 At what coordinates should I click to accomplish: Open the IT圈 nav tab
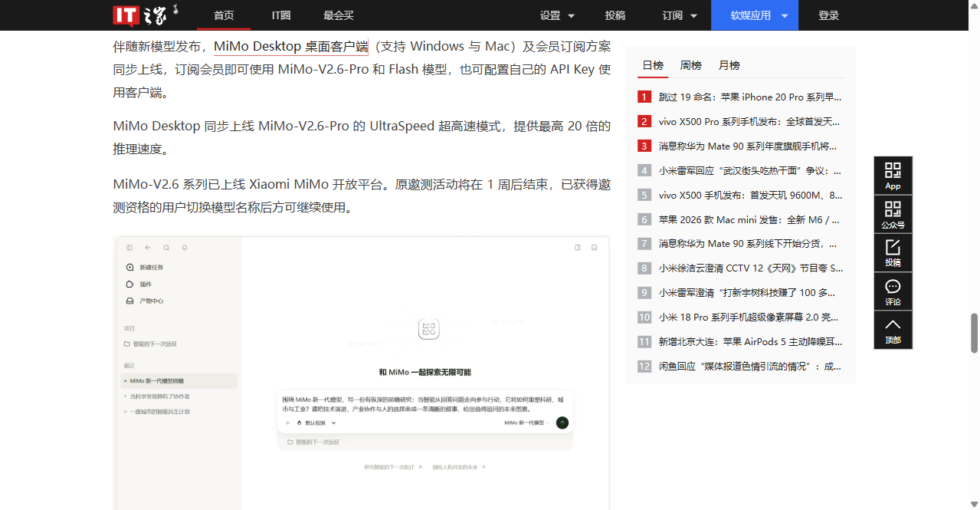pyautogui.click(x=281, y=15)
